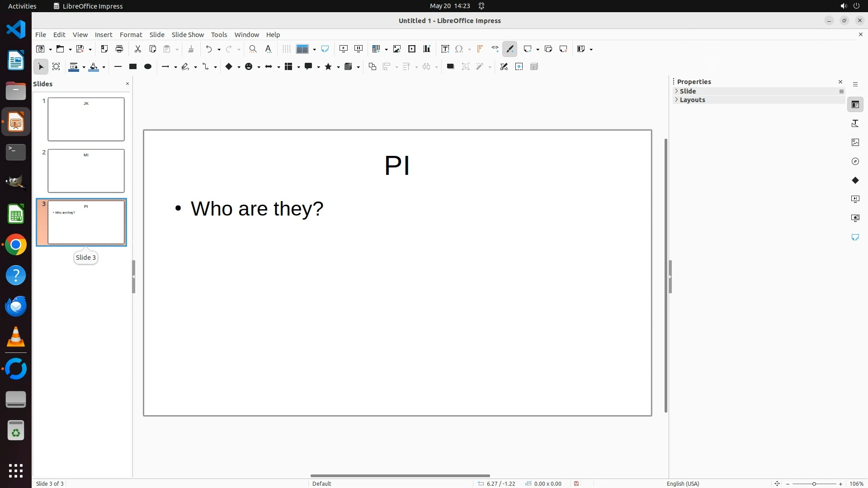Click the Export as PDF icon
The height and width of the screenshot is (488, 868).
(x=104, y=49)
